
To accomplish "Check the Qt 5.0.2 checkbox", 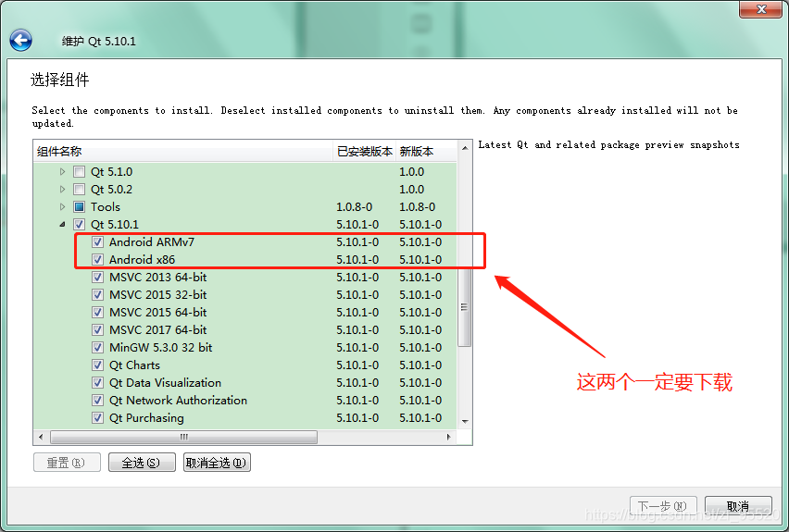I will pyautogui.click(x=79, y=190).
